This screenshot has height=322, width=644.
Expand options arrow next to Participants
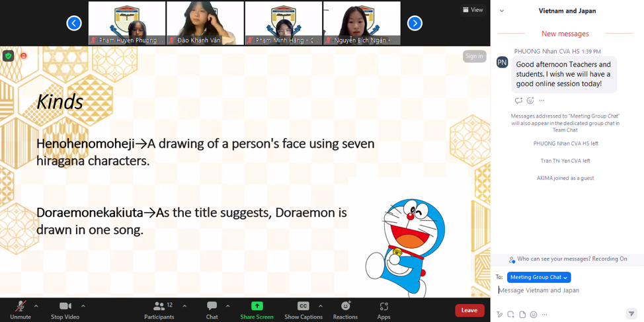tap(184, 306)
